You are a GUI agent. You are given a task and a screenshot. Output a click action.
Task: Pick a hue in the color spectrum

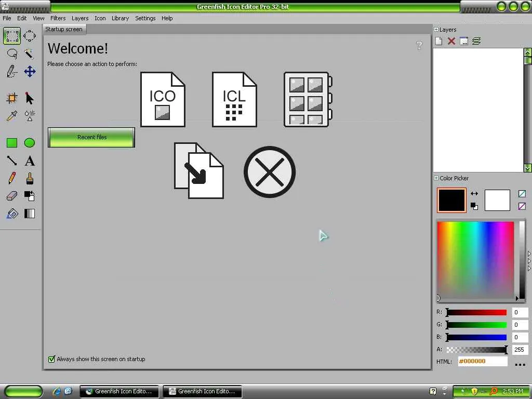(475, 261)
